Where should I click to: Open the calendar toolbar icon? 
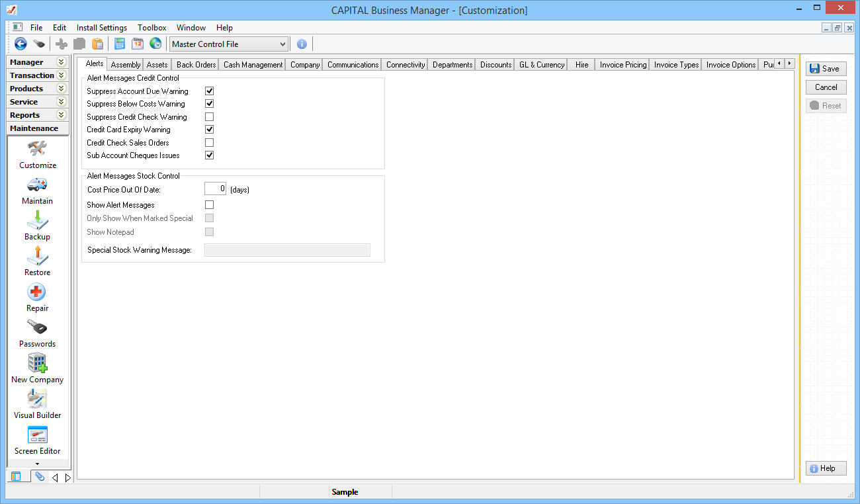(138, 44)
